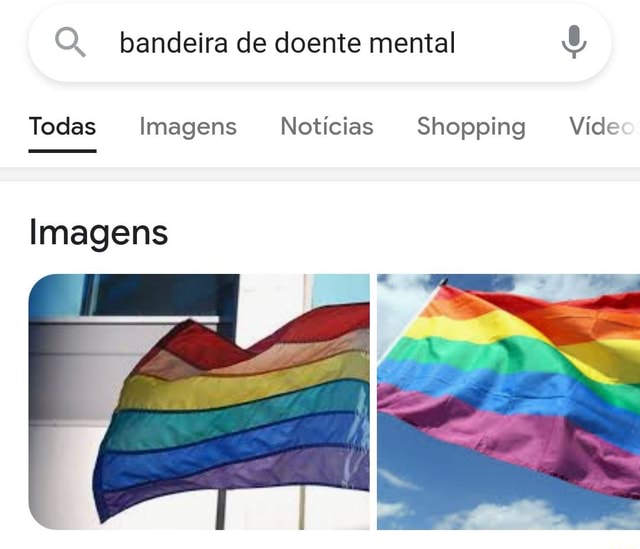Click the magnifying glass search icon

click(70, 42)
